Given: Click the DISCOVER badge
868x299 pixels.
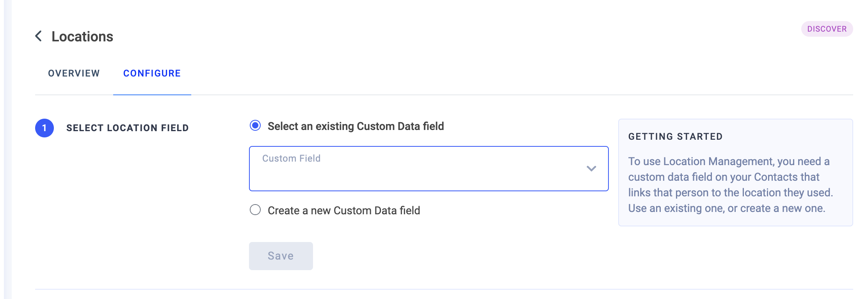Looking at the screenshot, I should [x=827, y=29].
